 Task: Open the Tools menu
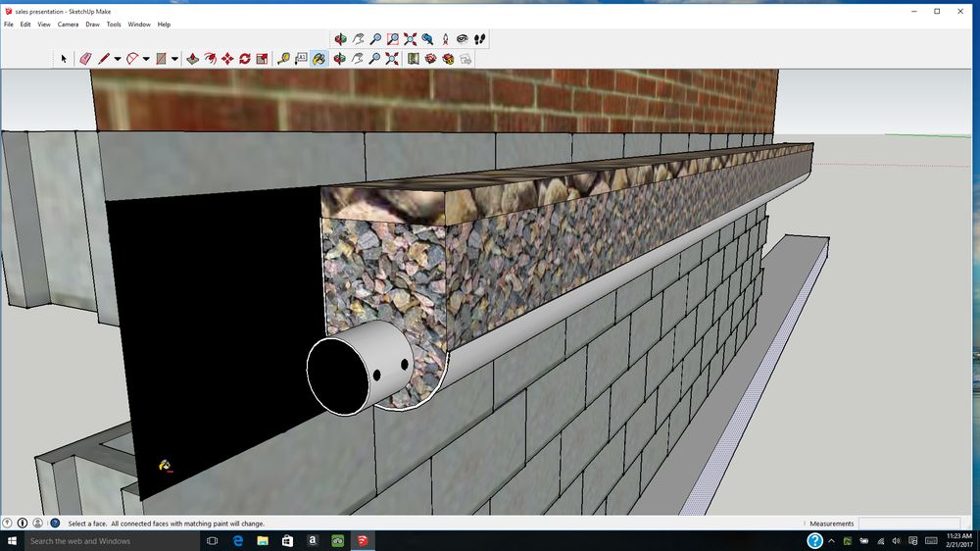click(114, 25)
